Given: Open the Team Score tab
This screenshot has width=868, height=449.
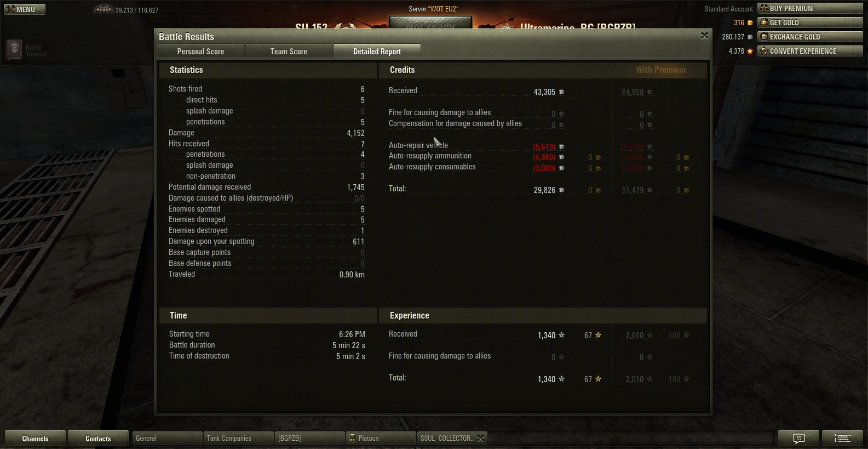Looking at the screenshot, I should coord(289,51).
